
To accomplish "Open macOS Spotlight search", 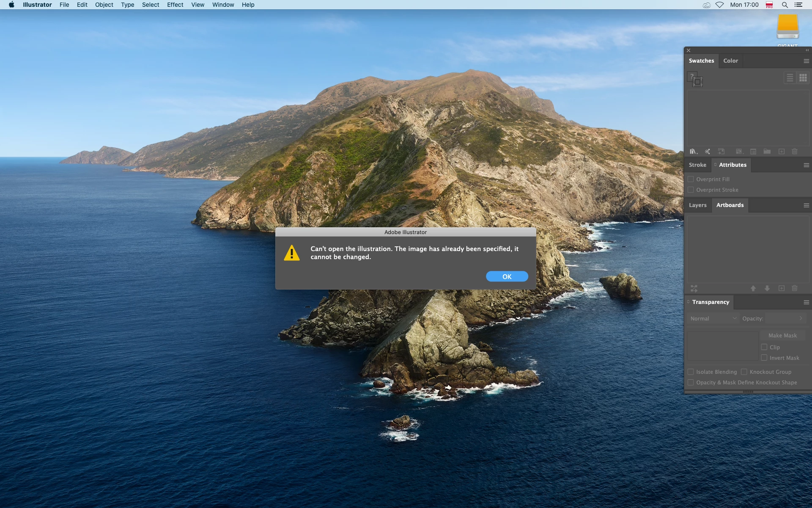I will pos(785,5).
